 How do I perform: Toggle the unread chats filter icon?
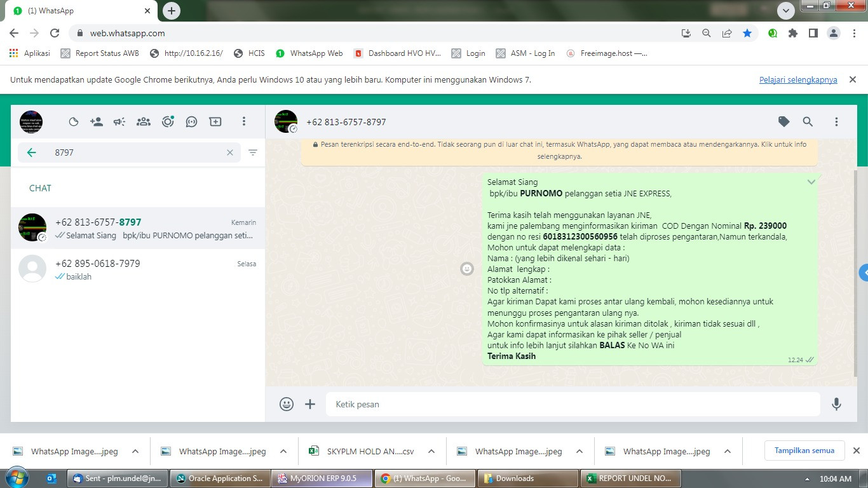253,152
